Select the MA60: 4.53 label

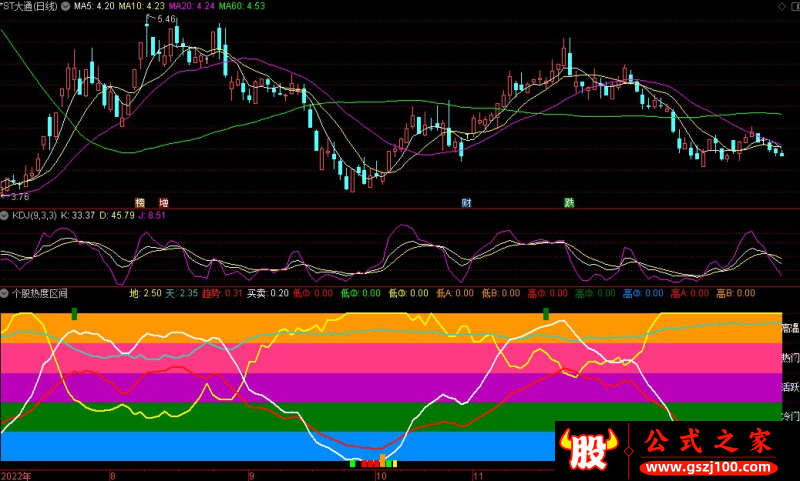pyautogui.click(x=242, y=6)
